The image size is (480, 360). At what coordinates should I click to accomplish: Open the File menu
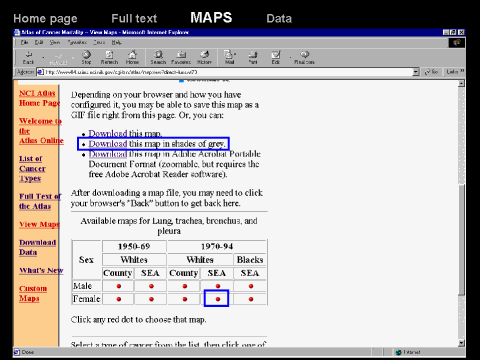[x=24, y=42]
